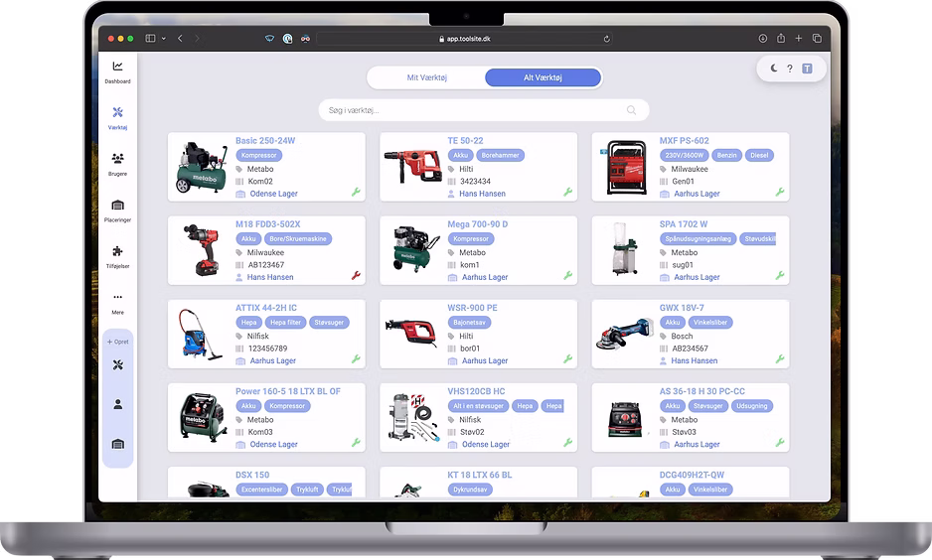
Task: Click the help question mark icon
Action: pos(789,69)
